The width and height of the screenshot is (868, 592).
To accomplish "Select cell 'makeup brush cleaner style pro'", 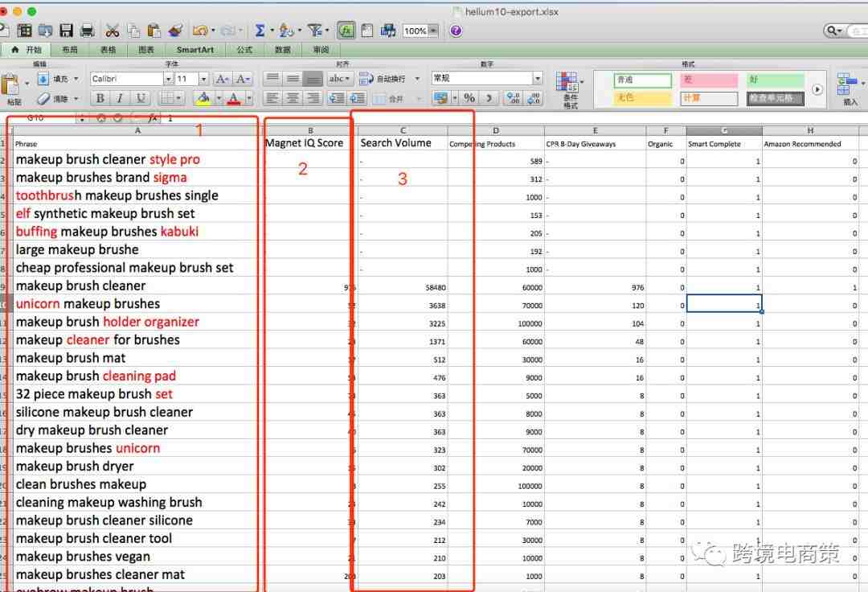I will point(136,159).
